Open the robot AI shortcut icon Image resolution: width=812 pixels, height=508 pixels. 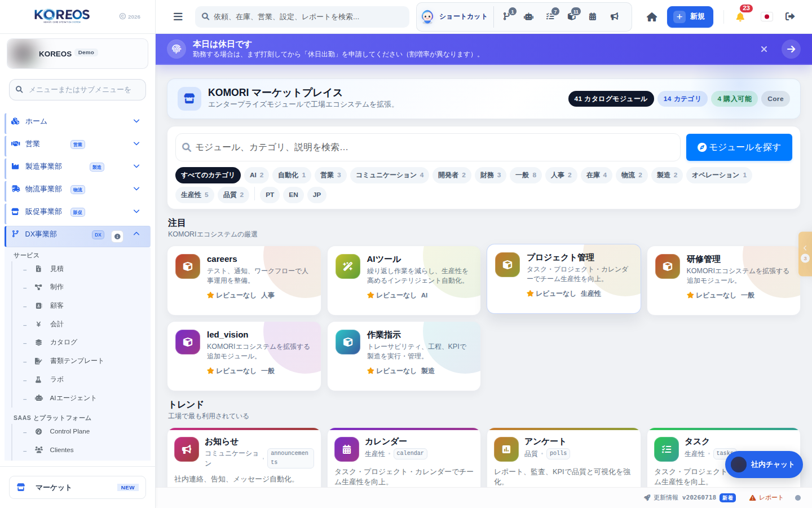tap(528, 16)
